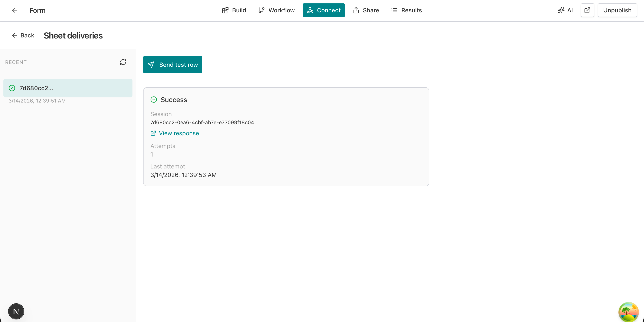Screen dimensions: 644x322
Task: Open the Workflow tab
Action: 276,10
